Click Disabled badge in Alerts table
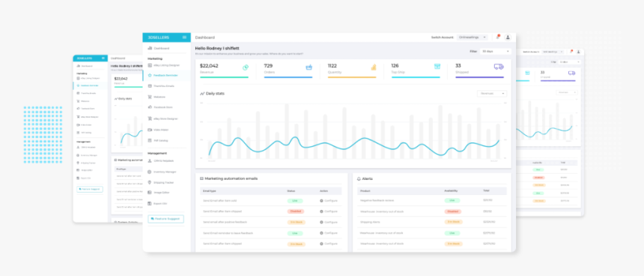The image size is (644, 276). [452, 211]
